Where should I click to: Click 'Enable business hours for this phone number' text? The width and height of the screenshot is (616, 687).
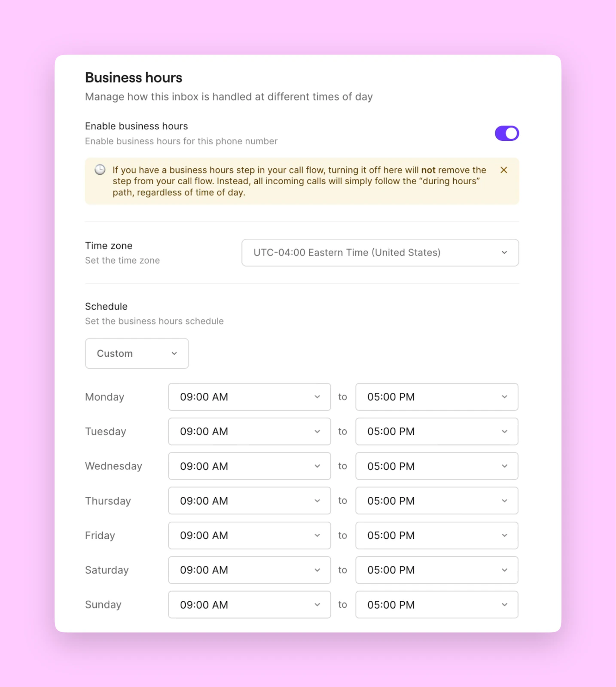click(181, 141)
